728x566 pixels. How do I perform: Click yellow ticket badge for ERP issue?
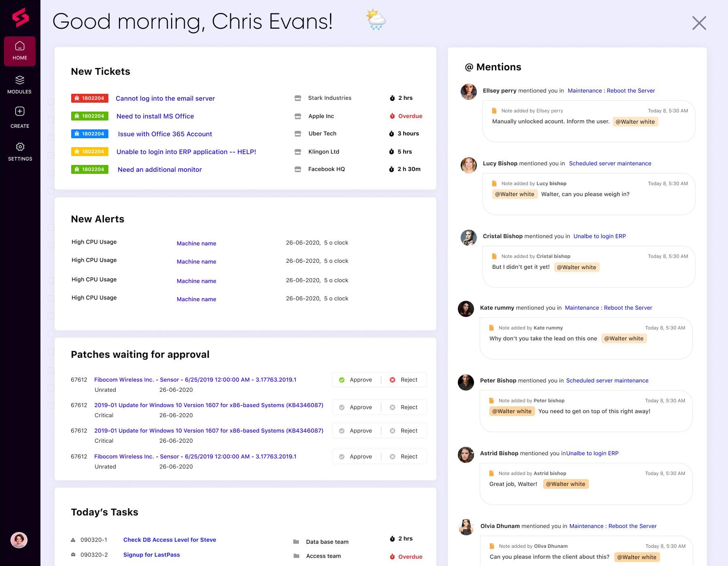[x=90, y=152]
